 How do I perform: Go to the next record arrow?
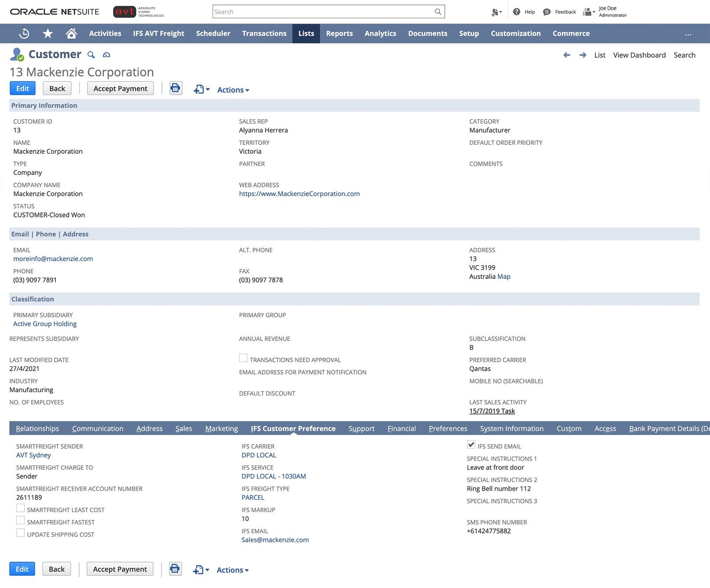click(x=583, y=55)
